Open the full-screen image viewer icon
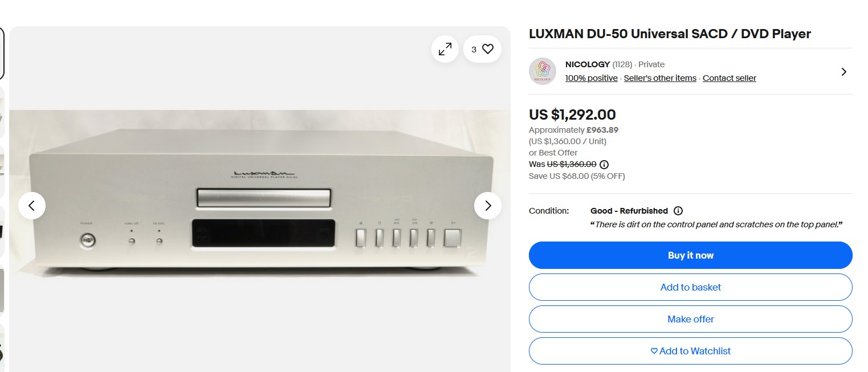This screenshot has height=372, width=868. (x=445, y=50)
